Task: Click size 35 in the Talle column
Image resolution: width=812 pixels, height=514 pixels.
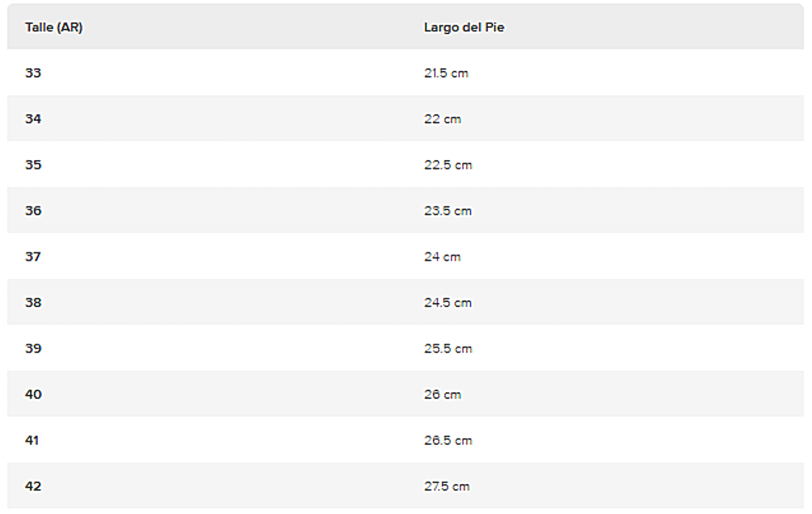Action: 33,165
